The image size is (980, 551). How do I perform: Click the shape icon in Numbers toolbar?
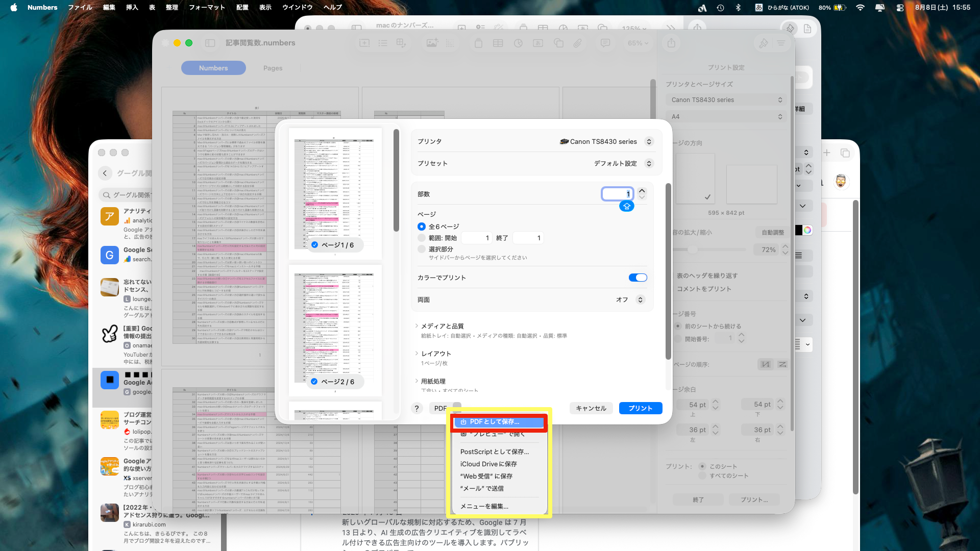(x=558, y=43)
